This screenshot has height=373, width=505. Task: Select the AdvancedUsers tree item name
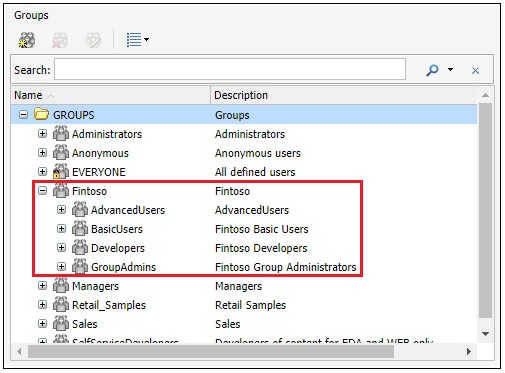pyautogui.click(x=128, y=210)
